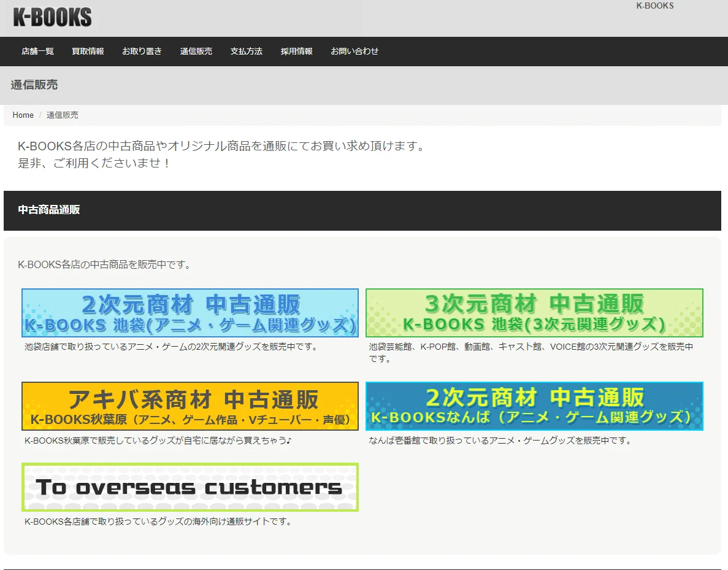Click the text K-BOOKS各店の中古商品を販売中です。

[104, 265]
